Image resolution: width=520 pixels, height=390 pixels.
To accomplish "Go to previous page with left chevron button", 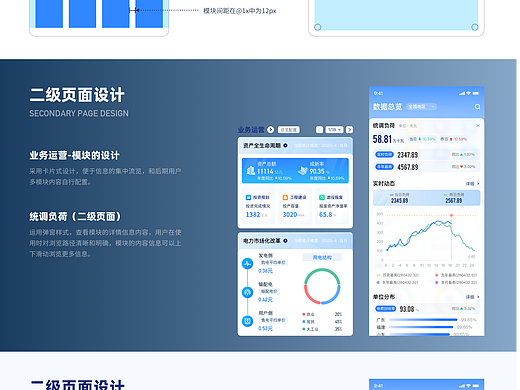I will tap(319, 130).
